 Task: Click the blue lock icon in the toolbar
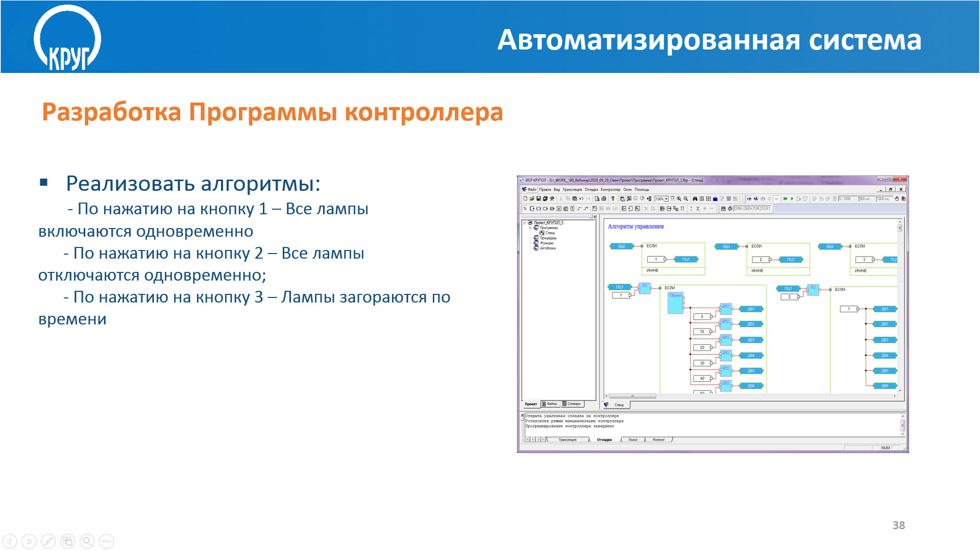[715, 198]
